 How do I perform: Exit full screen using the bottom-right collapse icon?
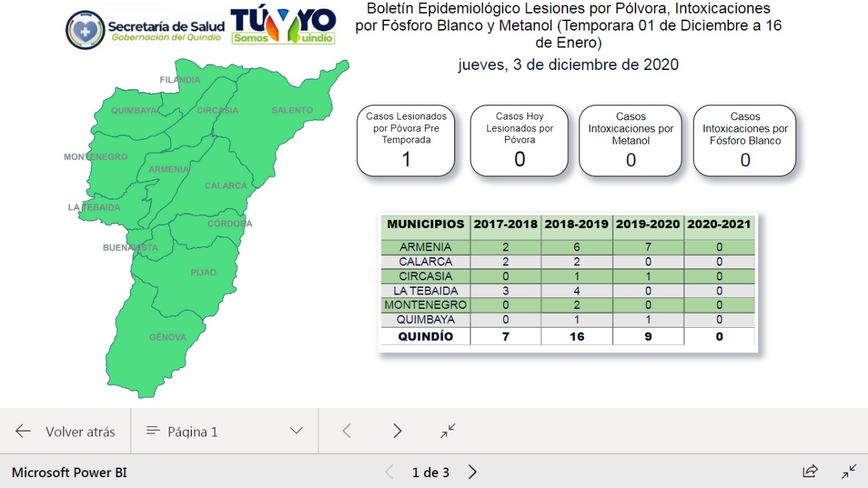(x=849, y=472)
